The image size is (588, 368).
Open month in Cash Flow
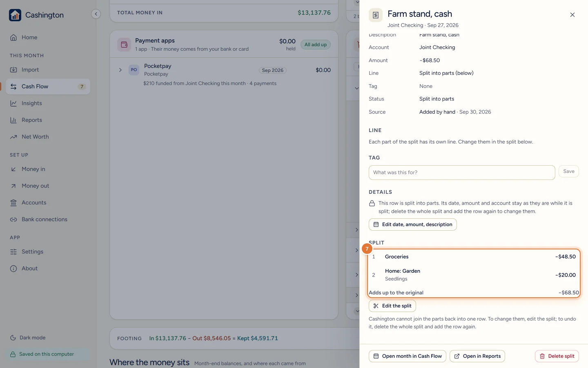408,356
